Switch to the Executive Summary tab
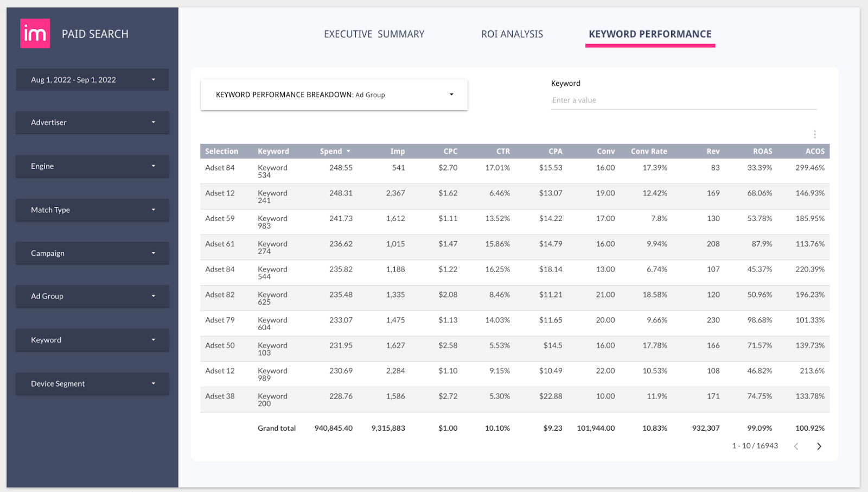Viewport: 868px width, 492px height. click(374, 34)
